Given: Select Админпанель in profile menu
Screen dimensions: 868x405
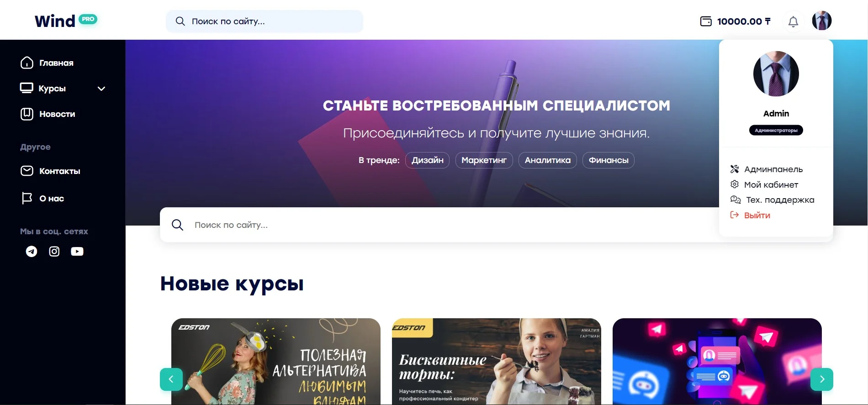Looking at the screenshot, I should (767, 169).
